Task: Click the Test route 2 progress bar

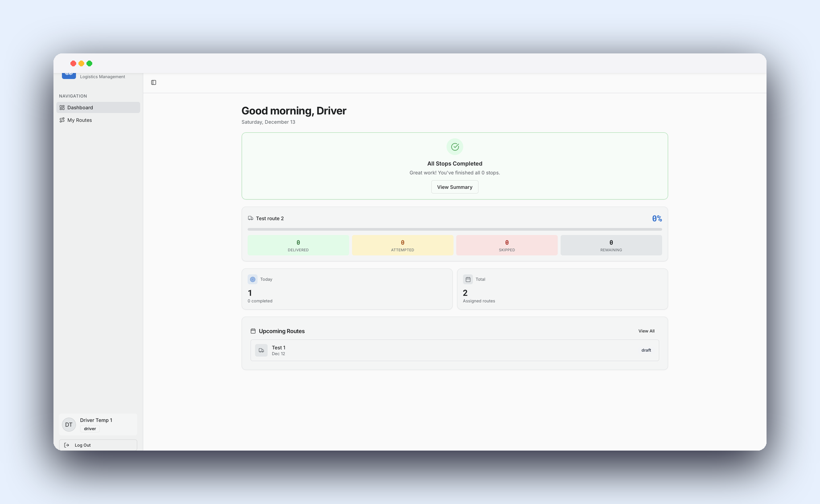Action: pos(455,229)
